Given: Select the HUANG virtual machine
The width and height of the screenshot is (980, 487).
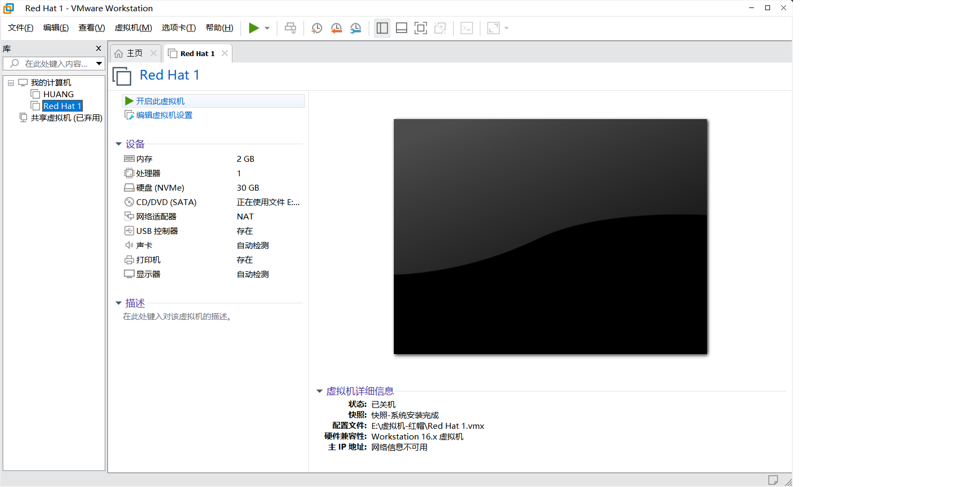Looking at the screenshot, I should pyautogui.click(x=58, y=95).
